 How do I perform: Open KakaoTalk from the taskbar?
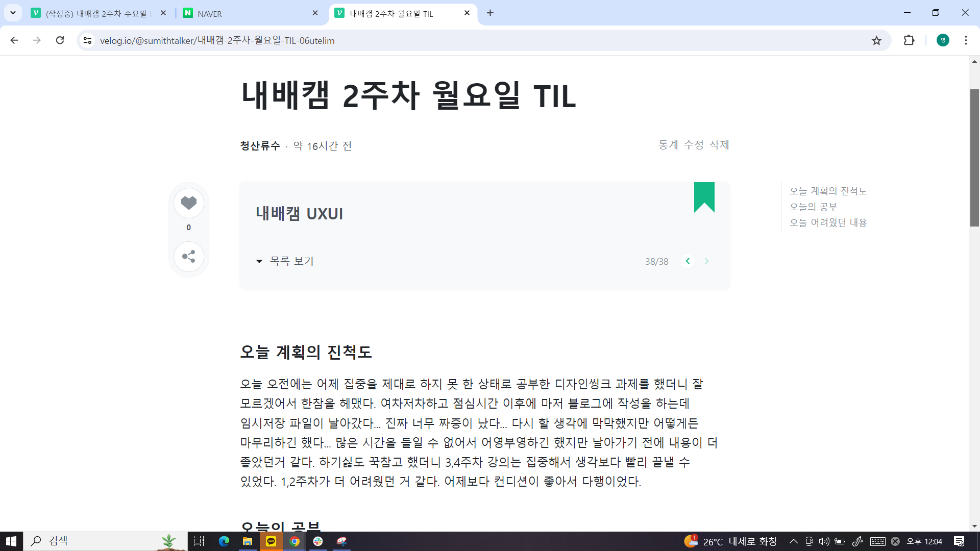pyautogui.click(x=271, y=541)
